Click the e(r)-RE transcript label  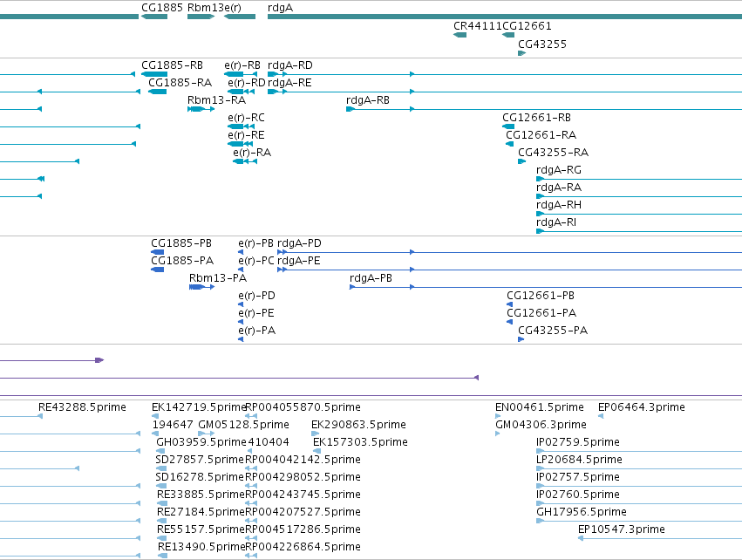[246, 135]
